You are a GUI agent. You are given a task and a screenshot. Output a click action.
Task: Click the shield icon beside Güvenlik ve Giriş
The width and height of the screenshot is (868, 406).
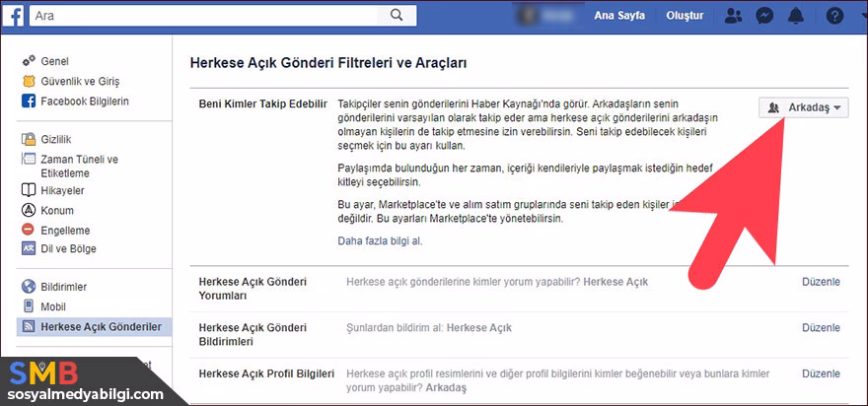point(29,82)
